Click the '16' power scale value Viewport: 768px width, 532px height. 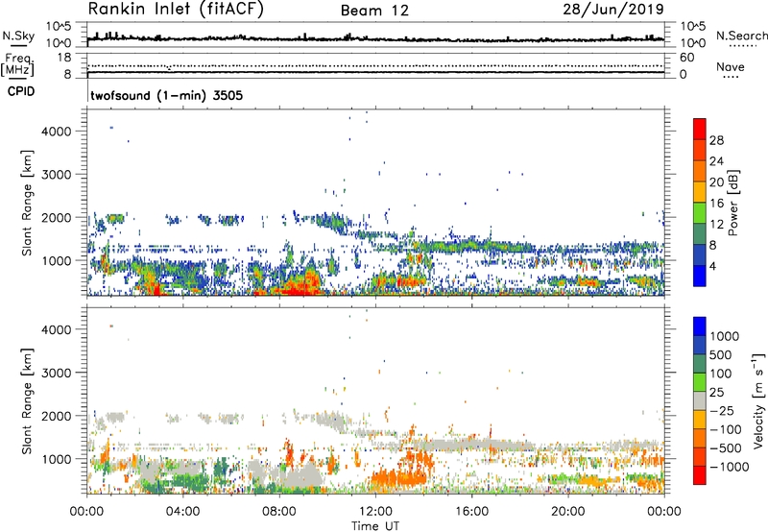tap(715, 204)
